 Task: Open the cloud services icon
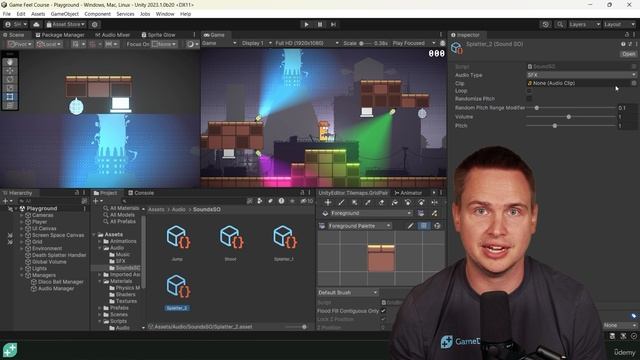point(36,24)
